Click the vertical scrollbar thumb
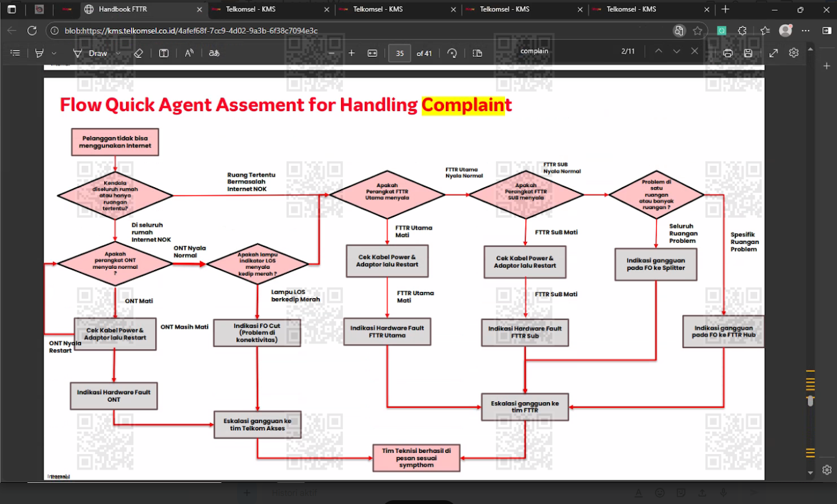 pyautogui.click(x=810, y=401)
